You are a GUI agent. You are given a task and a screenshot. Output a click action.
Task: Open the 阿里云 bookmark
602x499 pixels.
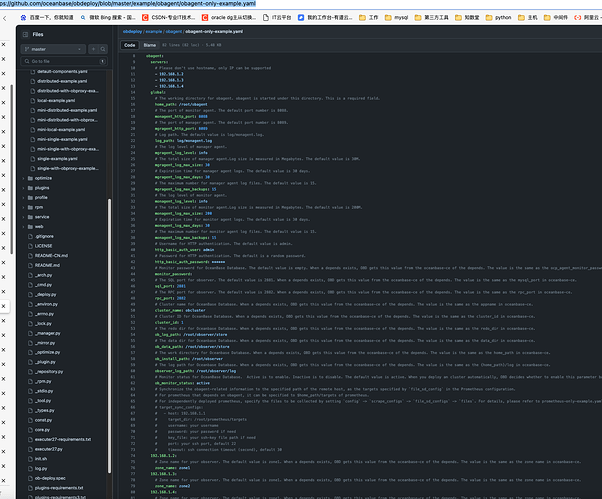click(587, 18)
